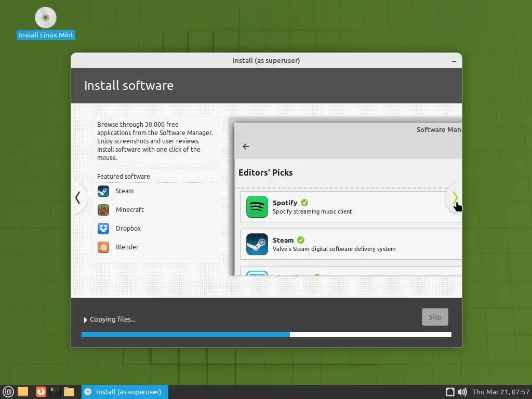Click the Steam icon in Featured software
The image size is (532, 399).
pos(103,191)
